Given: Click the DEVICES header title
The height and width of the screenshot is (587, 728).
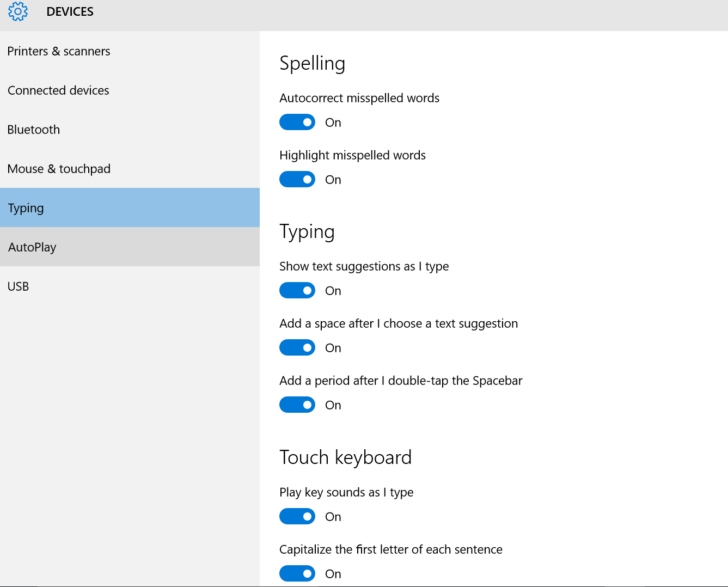Looking at the screenshot, I should pos(70,11).
